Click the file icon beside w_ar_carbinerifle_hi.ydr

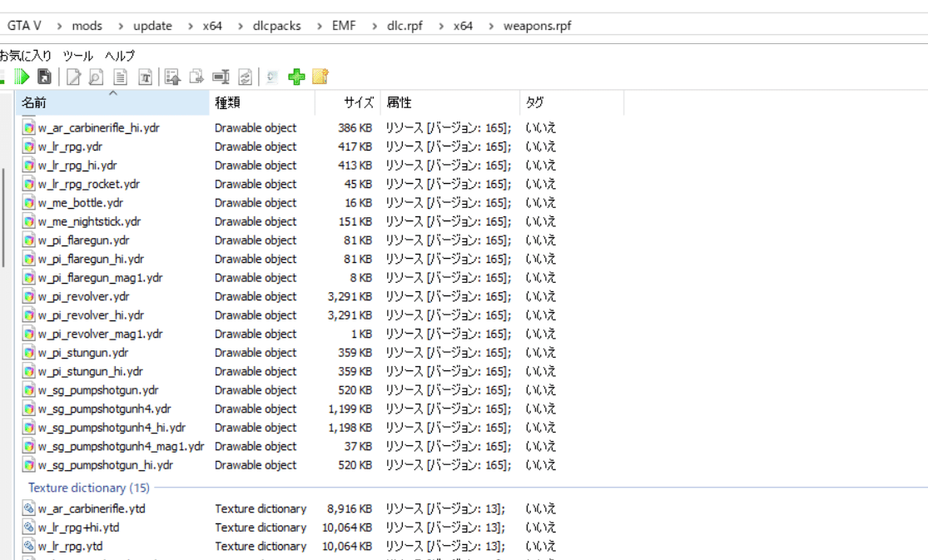28,127
